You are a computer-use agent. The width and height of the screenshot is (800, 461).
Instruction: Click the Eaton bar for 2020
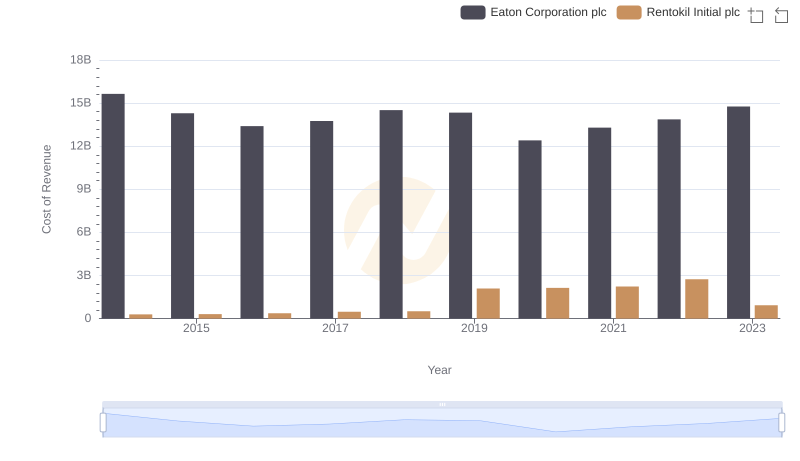coord(530,229)
